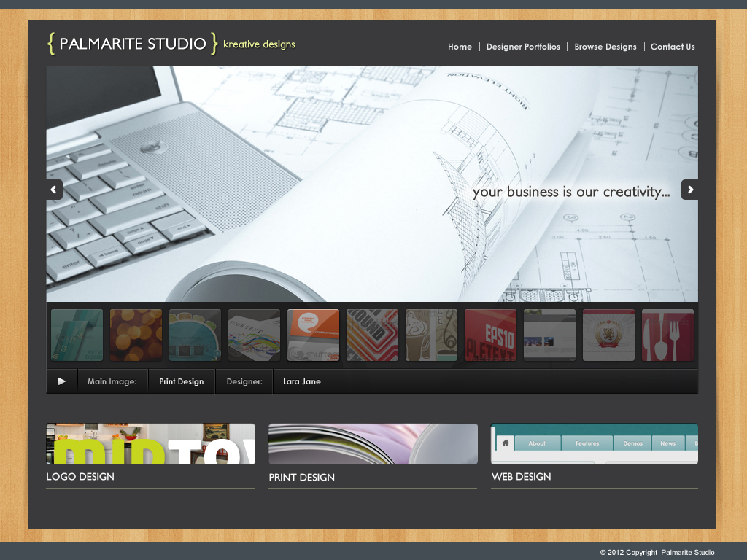Select the red crest emblem thumbnail

point(608,335)
